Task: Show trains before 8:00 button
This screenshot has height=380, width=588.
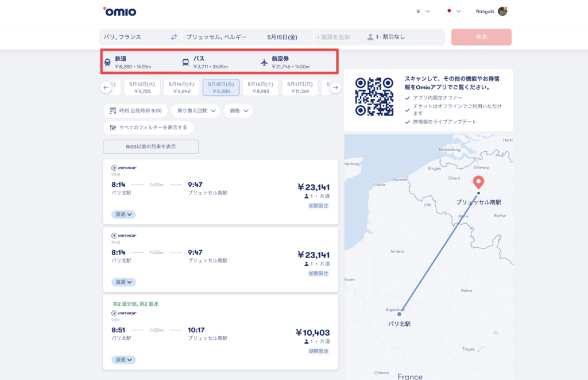Action: tap(151, 147)
